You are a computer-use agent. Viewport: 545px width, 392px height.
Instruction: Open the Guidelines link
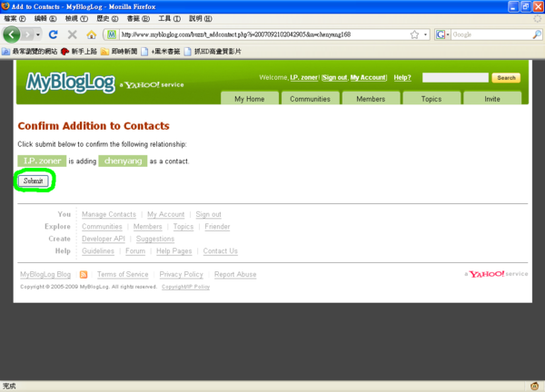pos(98,250)
